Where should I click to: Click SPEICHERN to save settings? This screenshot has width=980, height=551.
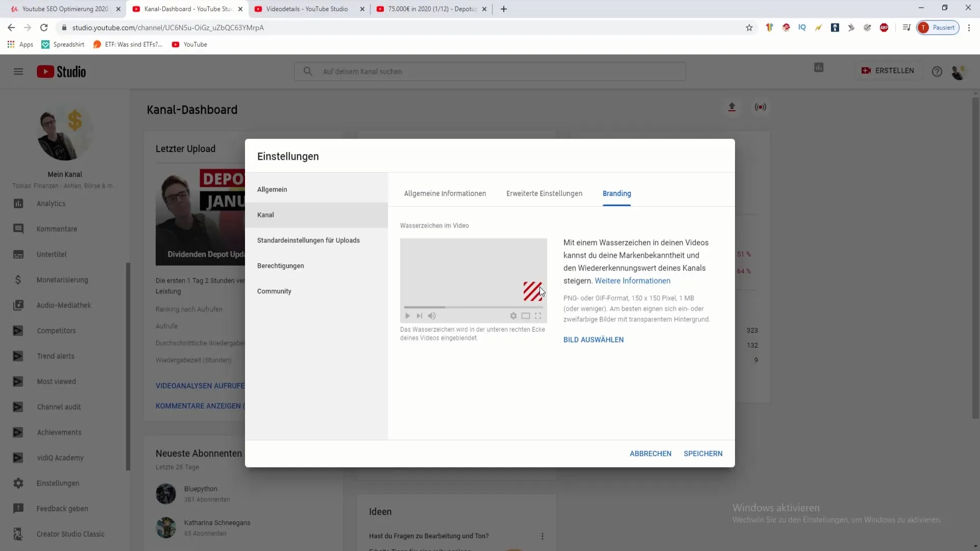coord(703,454)
